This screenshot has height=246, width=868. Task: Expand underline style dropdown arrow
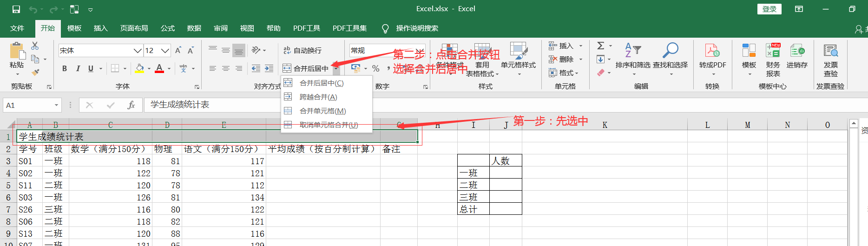pos(100,68)
